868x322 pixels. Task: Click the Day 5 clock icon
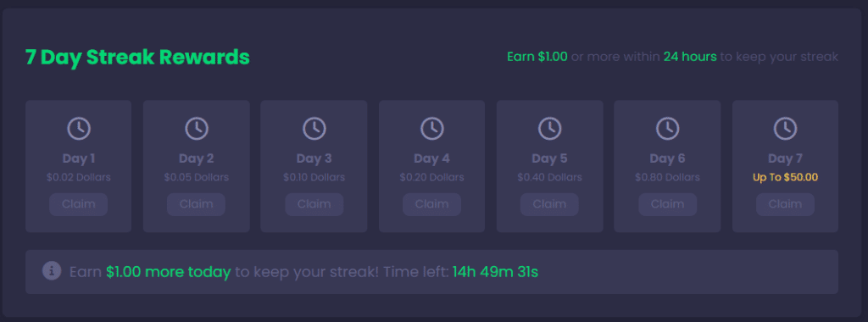(549, 128)
